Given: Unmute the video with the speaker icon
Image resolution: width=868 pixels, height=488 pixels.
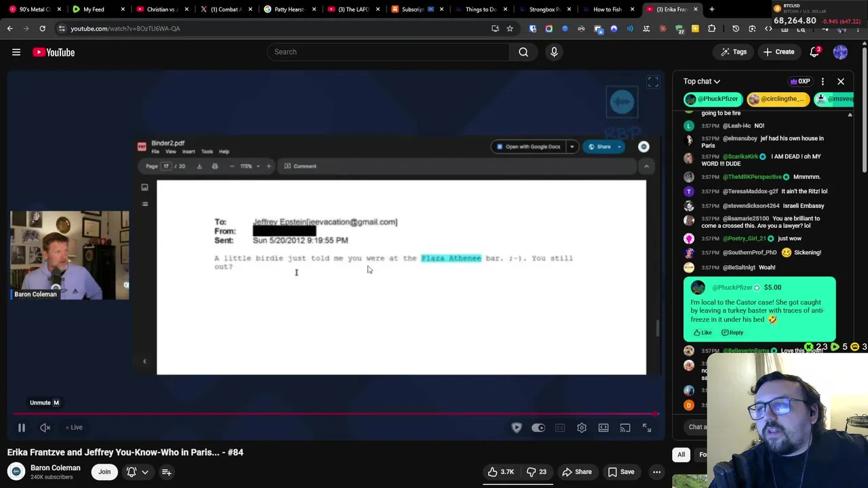Looking at the screenshot, I should point(45,428).
